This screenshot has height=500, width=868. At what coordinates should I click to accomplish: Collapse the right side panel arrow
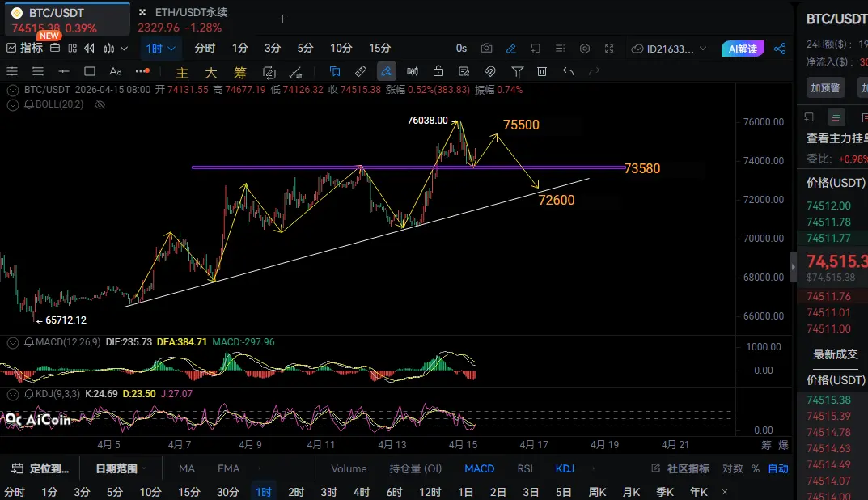coord(794,267)
